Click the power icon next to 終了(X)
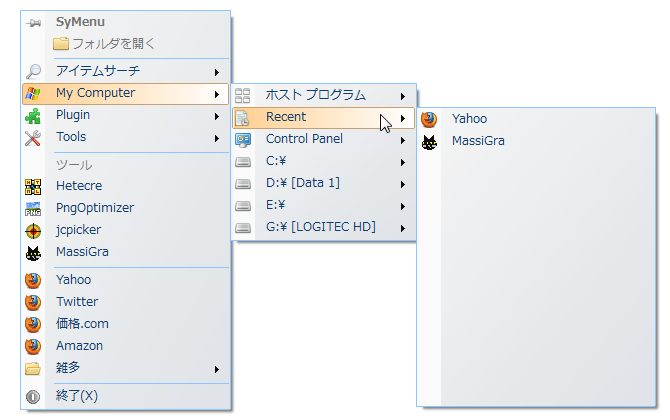Image resolution: width=670 pixels, height=420 pixels. (x=33, y=397)
